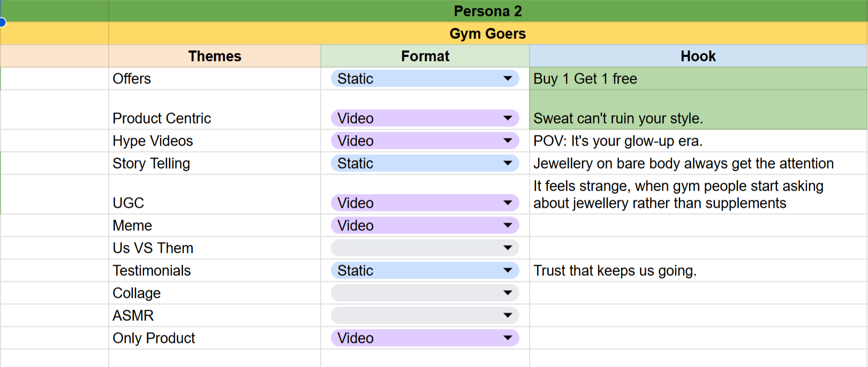The image size is (868, 367).
Task: Open the Testimonials format dropdown
Action: (507, 271)
